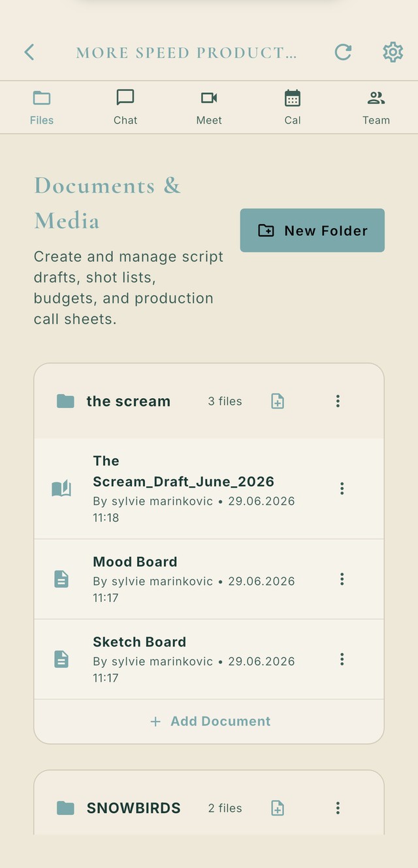This screenshot has height=868, width=418.
Task: Switch to the Files tab
Action: pyautogui.click(x=42, y=108)
